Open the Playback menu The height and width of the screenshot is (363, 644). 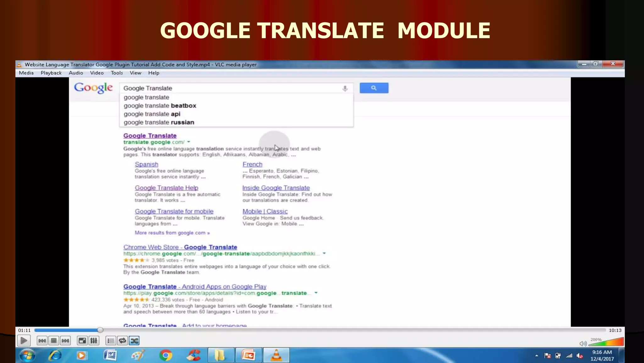click(51, 73)
